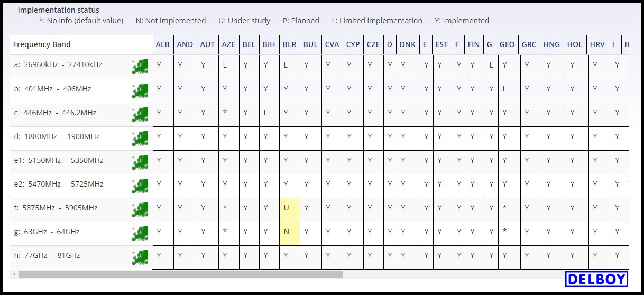
Task: Click the BLR country header link
Action: [x=289, y=44]
